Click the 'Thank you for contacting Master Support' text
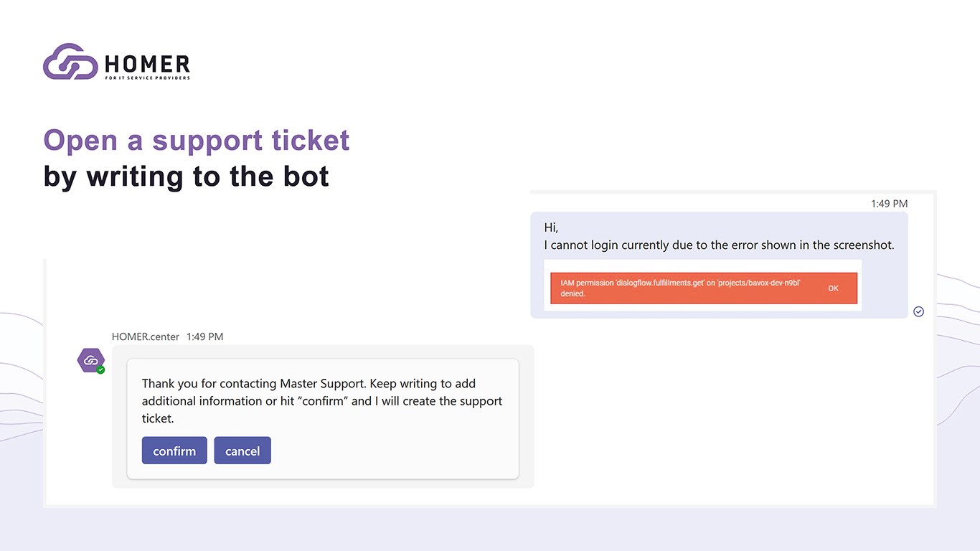980x551 pixels. click(308, 384)
